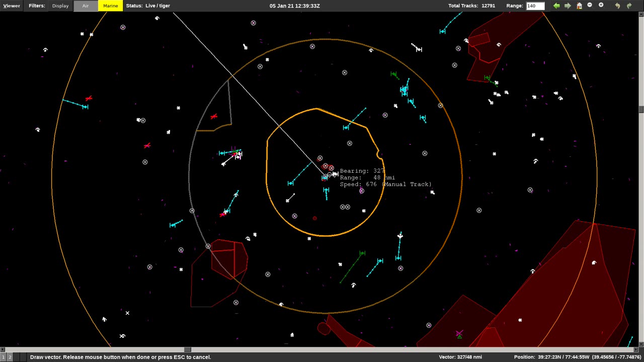Click the Vector: 327/48 nmi readout
The height and width of the screenshot is (362, 644).
point(460,357)
